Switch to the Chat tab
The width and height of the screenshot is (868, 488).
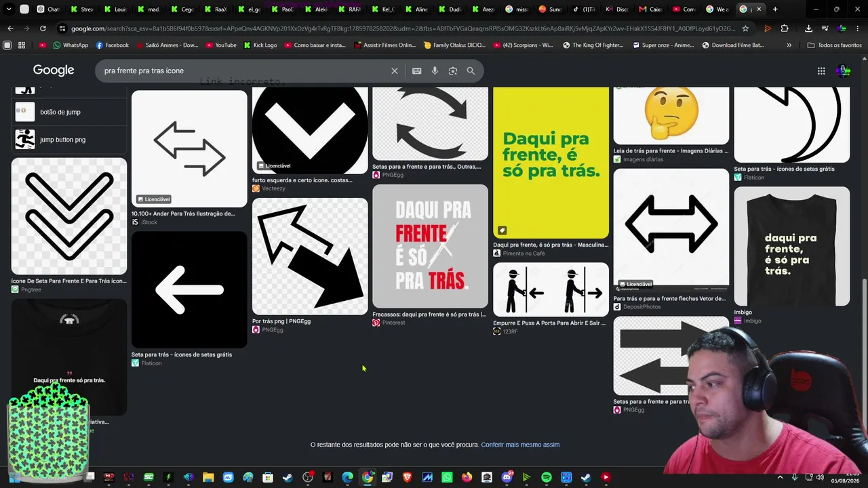pos(49,9)
